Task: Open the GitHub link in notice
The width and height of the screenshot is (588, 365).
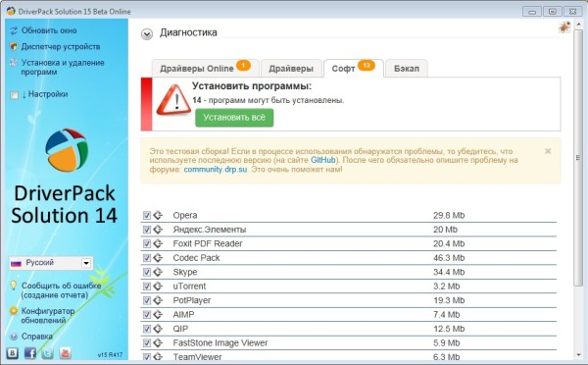Action: [x=322, y=160]
